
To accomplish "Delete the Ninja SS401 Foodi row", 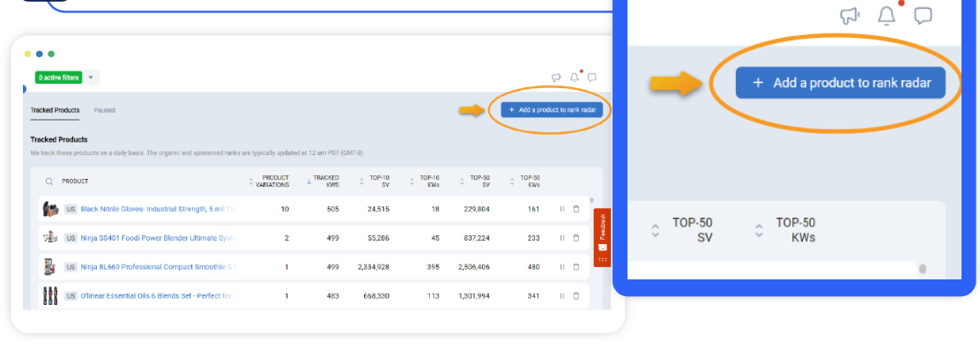I will pos(576,238).
